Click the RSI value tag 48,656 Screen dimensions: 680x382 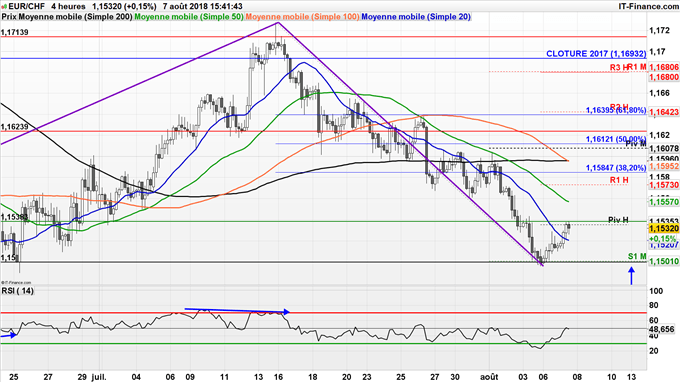click(x=662, y=330)
